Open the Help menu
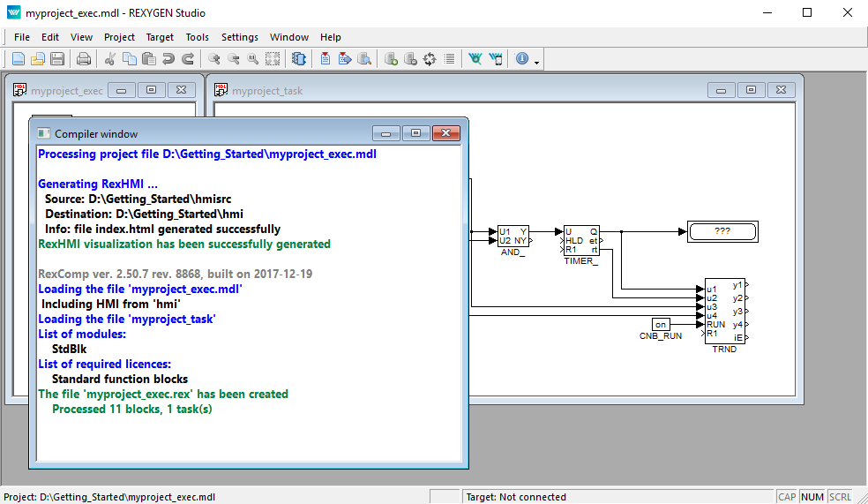This screenshot has height=504, width=868. coord(331,37)
